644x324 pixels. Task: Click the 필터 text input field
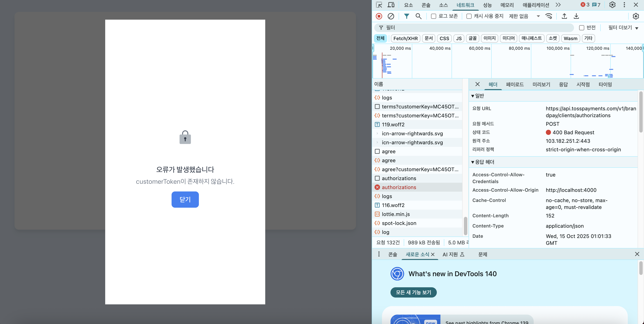(x=475, y=28)
